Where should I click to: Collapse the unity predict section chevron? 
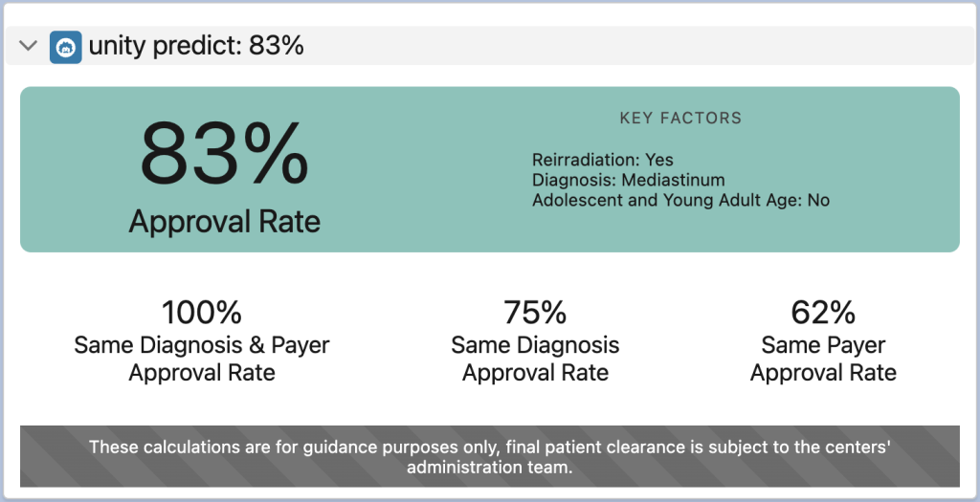(29, 45)
